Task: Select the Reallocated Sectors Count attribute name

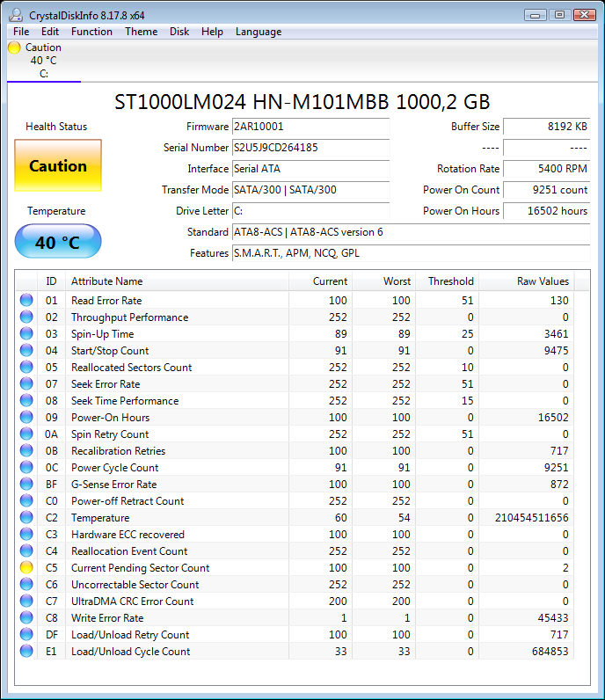Action: pyautogui.click(x=131, y=368)
